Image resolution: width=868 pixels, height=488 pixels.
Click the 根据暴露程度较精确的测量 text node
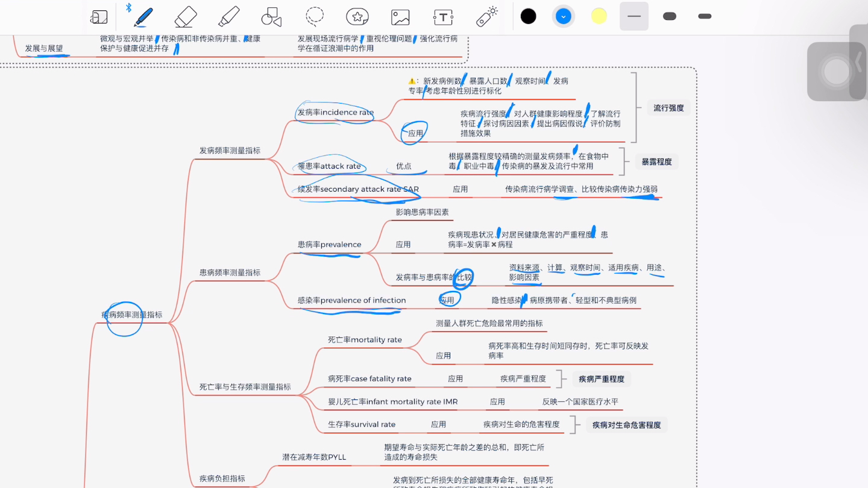click(x=529, y=161)
